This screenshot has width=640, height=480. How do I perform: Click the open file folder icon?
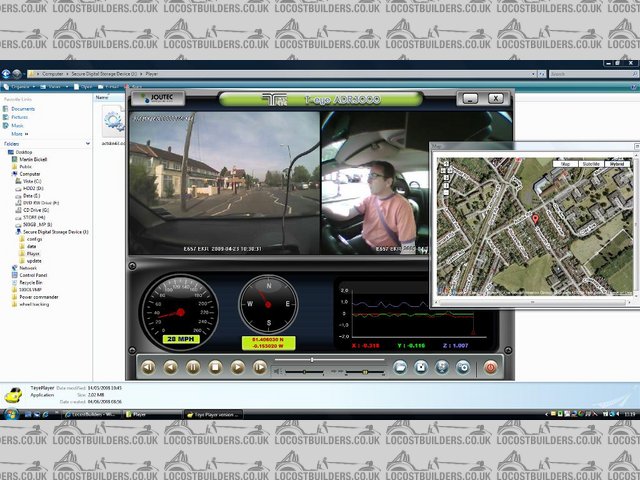(399, 367)
